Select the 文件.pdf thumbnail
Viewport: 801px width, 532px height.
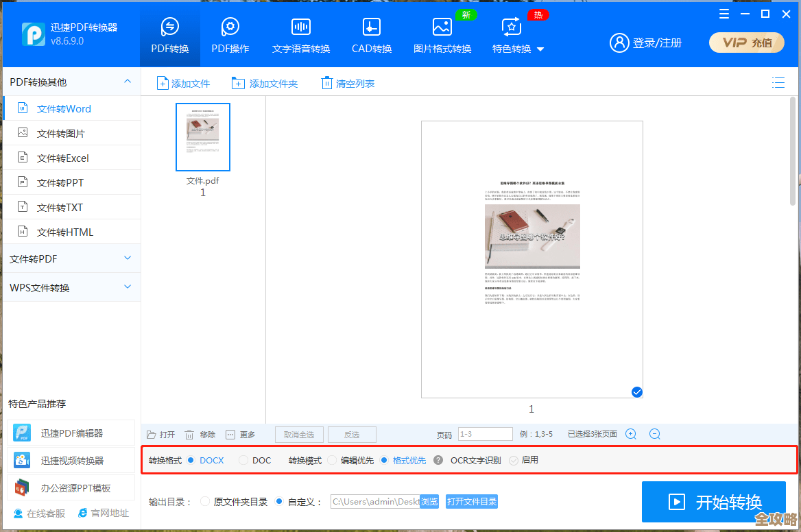click(202, 136)
